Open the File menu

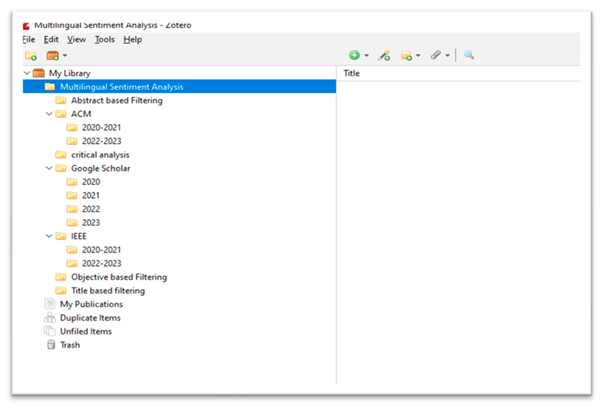(x=28, y=39)
